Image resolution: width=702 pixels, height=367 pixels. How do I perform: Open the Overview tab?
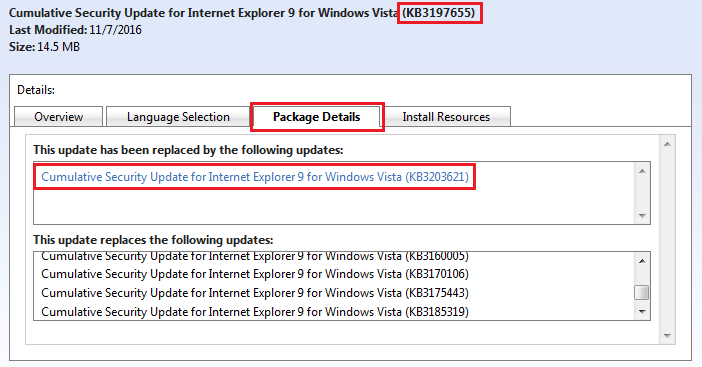click(59, 116)
